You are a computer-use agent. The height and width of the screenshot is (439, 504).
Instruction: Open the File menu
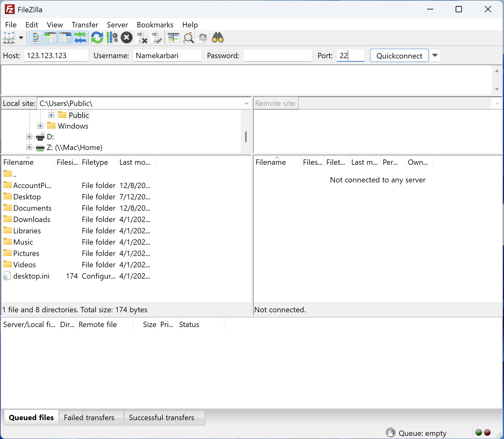[11, 25]
